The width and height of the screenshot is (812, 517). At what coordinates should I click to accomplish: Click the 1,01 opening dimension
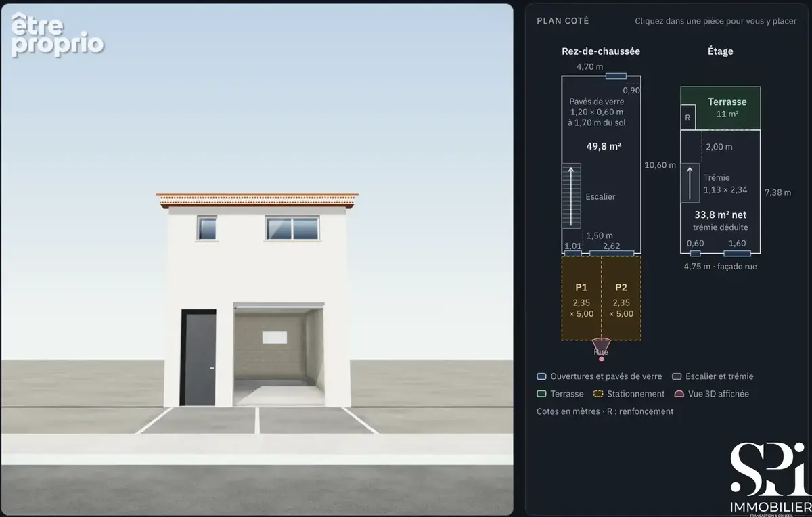(x=572, y=246)
